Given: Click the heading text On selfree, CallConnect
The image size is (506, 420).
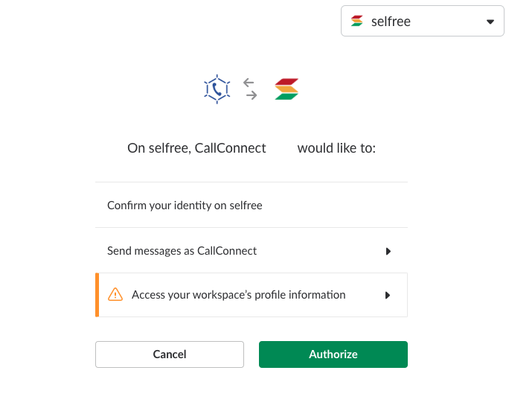Looking at the screenshot, I should coord(196,148).
